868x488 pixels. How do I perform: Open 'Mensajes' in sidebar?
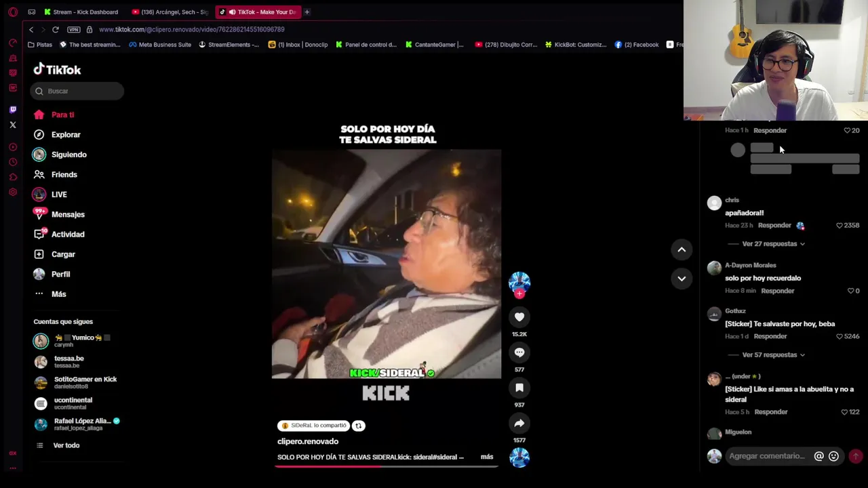pos(68,214)
